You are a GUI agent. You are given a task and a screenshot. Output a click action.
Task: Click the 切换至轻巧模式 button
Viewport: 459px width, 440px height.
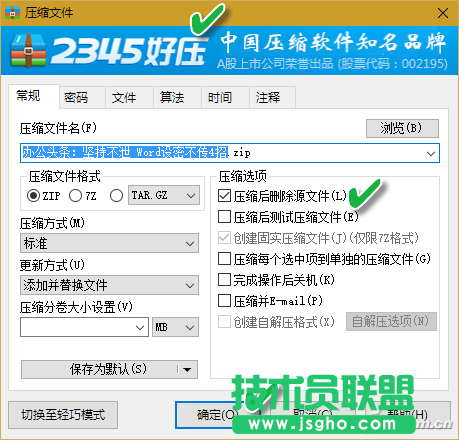click(x=63, y=415)
